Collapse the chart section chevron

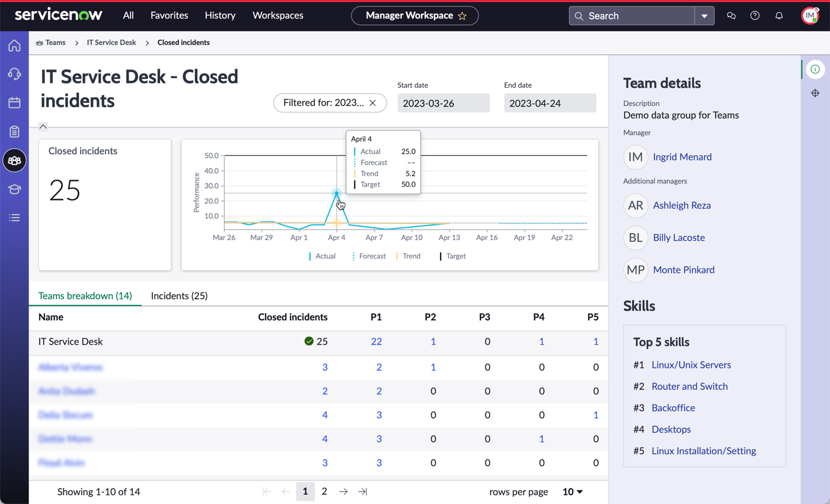coord(43,126)
